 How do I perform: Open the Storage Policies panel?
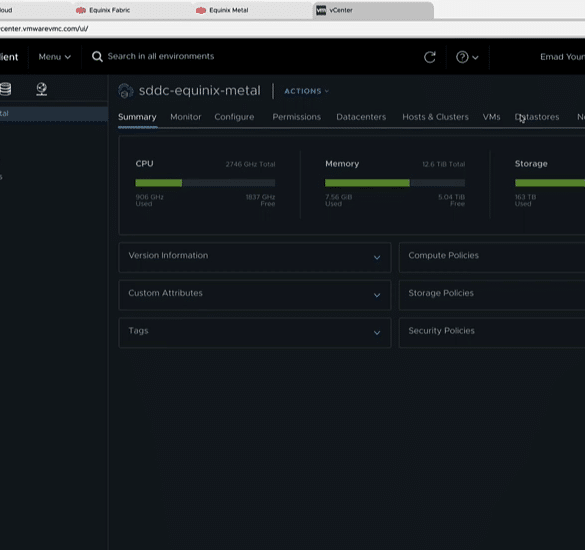(x=492, y=295)
